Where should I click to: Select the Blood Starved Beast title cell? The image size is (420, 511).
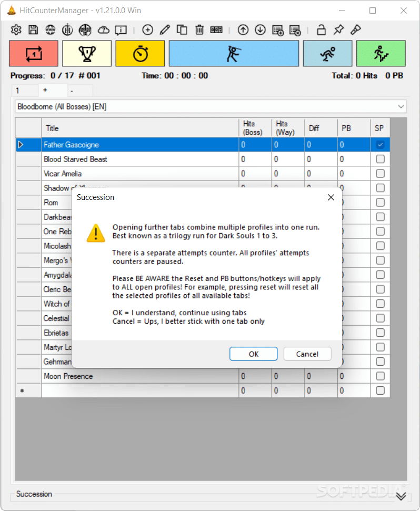tap(140, 159)
